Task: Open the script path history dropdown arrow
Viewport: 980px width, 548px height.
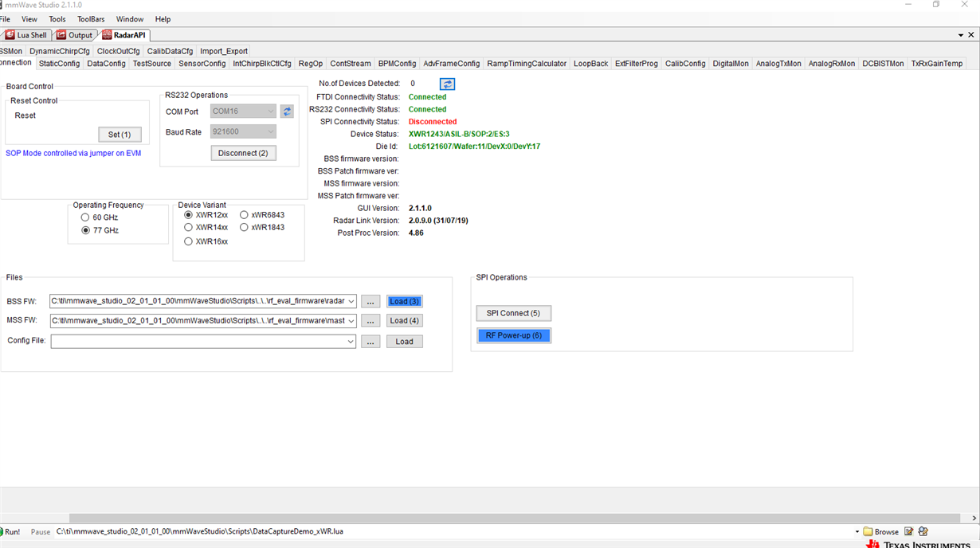Action: 857,531
